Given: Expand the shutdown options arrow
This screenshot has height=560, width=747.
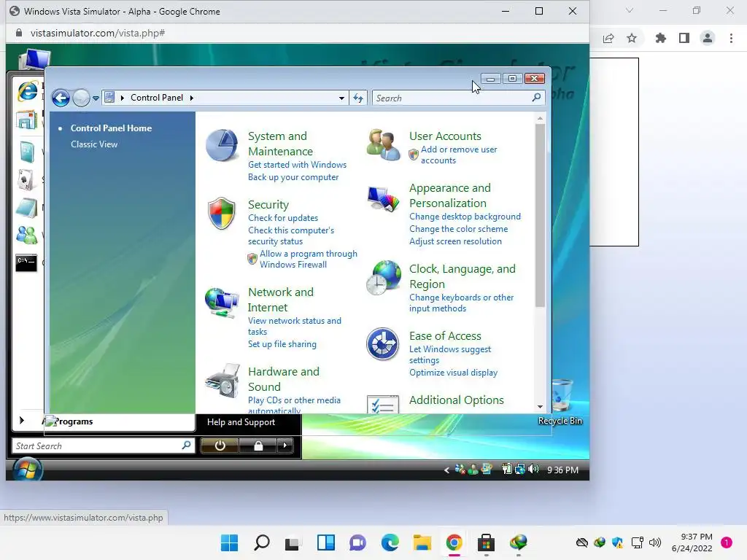Looking at the screenshot, I should point(285,446).
